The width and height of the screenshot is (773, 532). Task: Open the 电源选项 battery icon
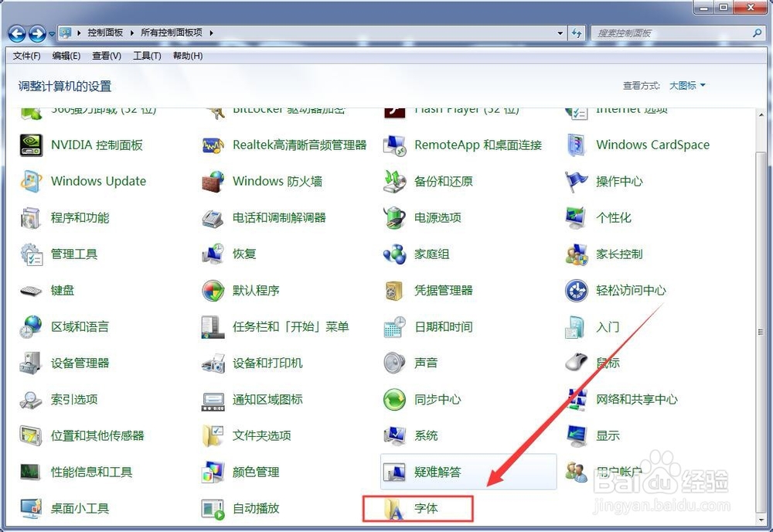394,218
